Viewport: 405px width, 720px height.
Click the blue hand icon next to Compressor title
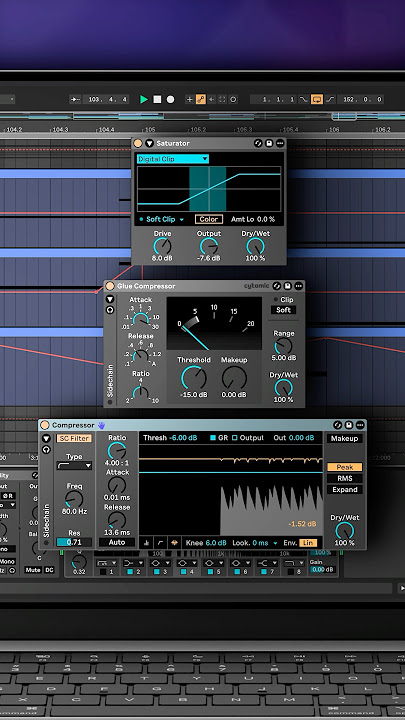101,425
